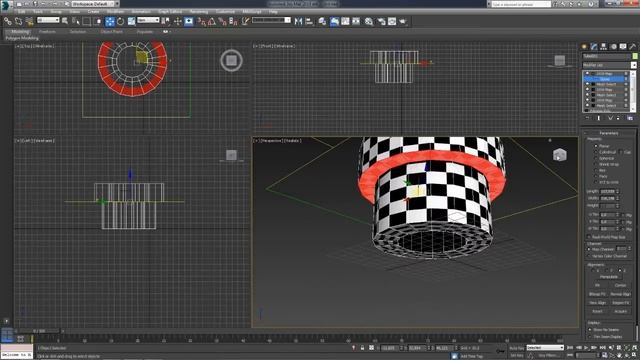The height and width of the screenshot is (360, 640).
Task: Open the Schematic View icon
Action: tap(356, 21)
